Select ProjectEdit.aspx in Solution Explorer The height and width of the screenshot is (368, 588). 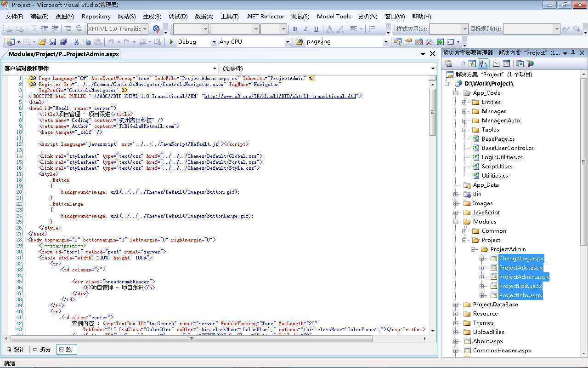click(x=520, y=286)
